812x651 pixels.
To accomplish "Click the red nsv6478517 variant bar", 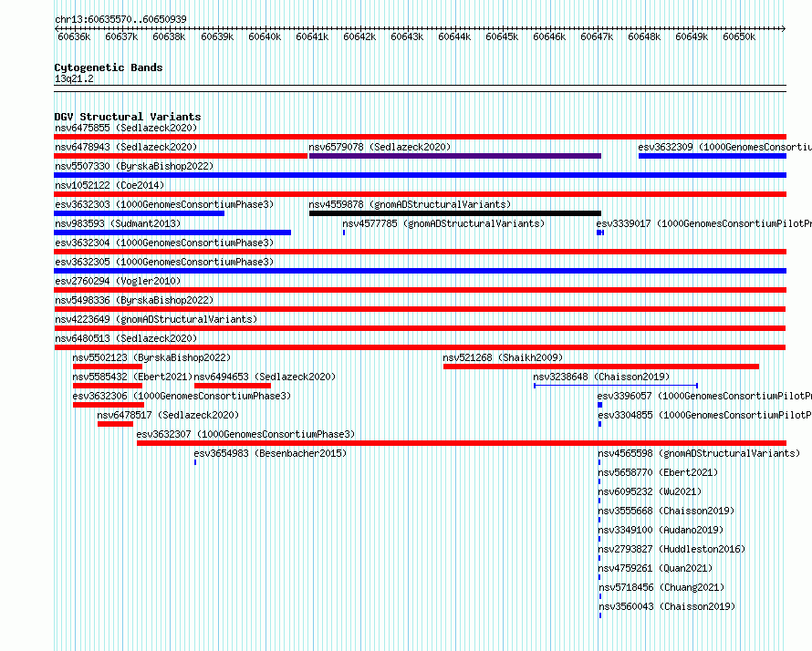I will [x=116, y=424].
